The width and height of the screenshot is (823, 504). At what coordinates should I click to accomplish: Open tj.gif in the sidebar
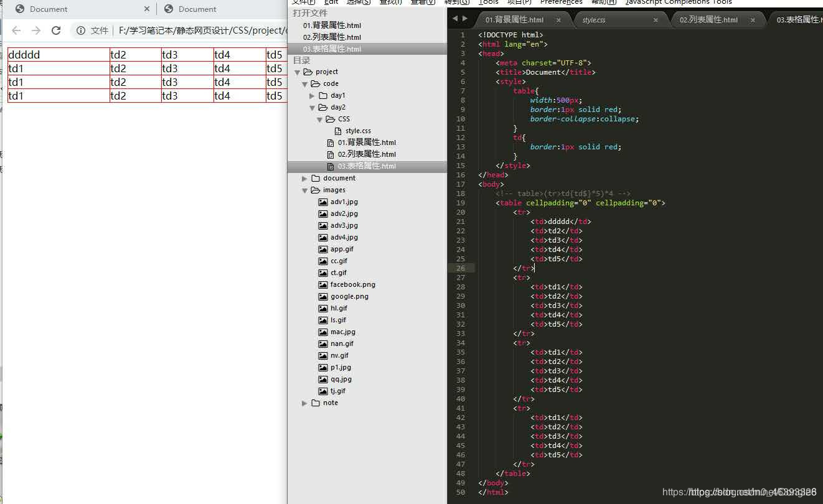[x=338, y=391]
